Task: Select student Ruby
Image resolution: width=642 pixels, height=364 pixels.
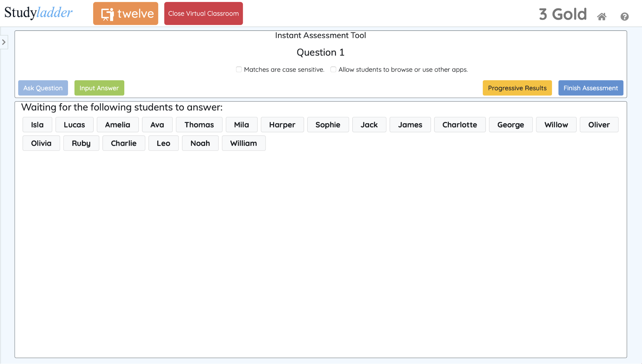Action: coord(81,143)
